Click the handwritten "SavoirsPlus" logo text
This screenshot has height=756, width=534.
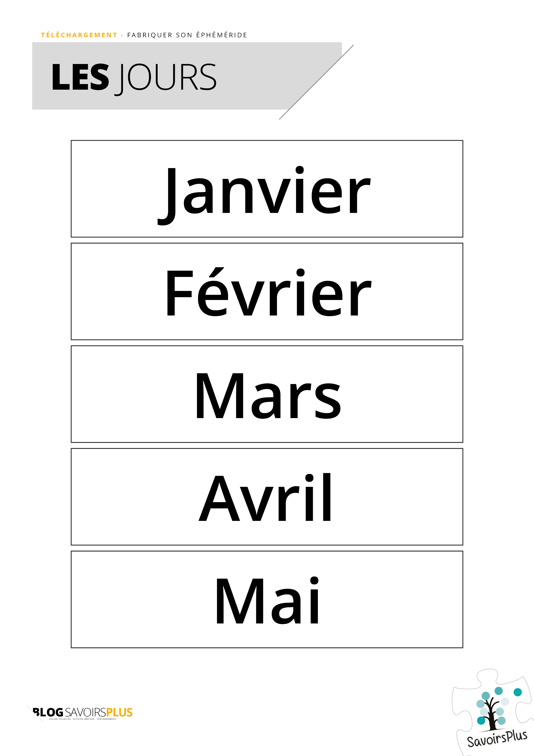497,739
